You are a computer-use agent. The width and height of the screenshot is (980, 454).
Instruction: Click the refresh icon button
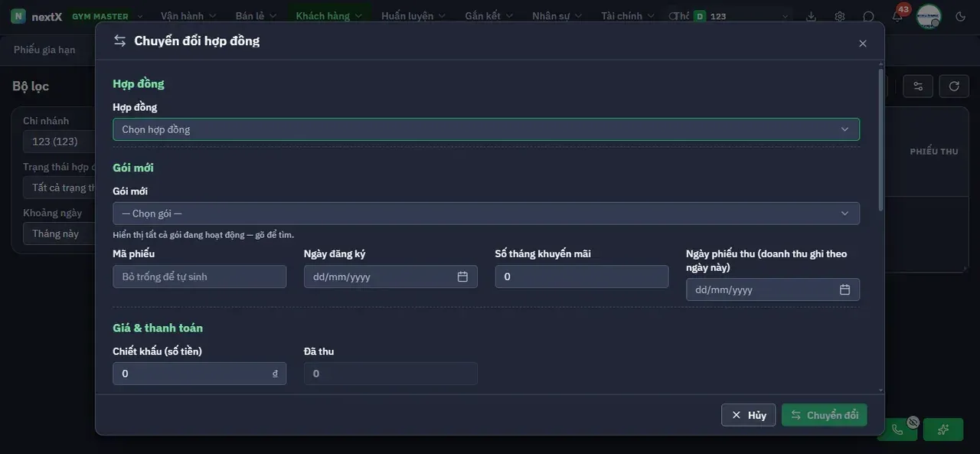[x=954, y=86]
